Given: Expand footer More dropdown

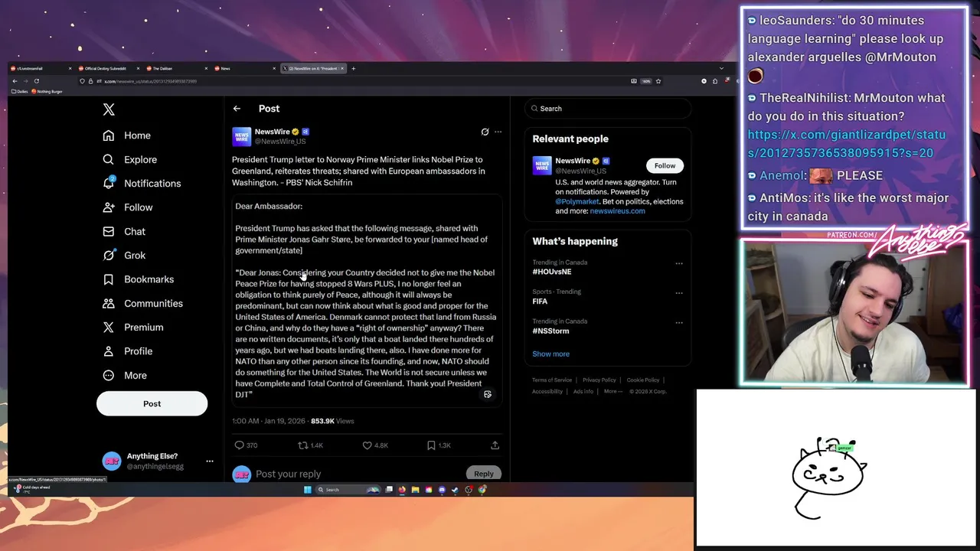Looking at the screenshot, I should click(x=612, y=392).
